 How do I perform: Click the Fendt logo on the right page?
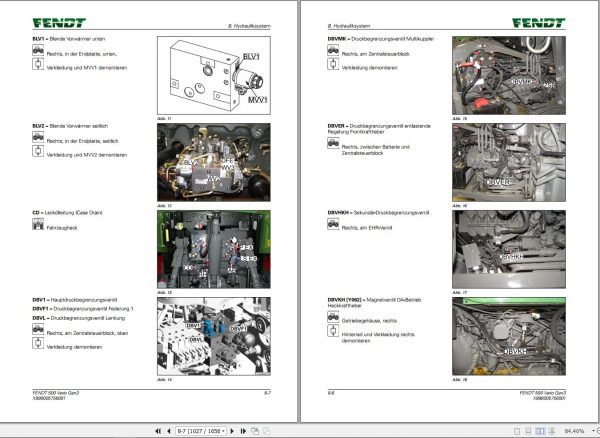[x=539, y=23]
